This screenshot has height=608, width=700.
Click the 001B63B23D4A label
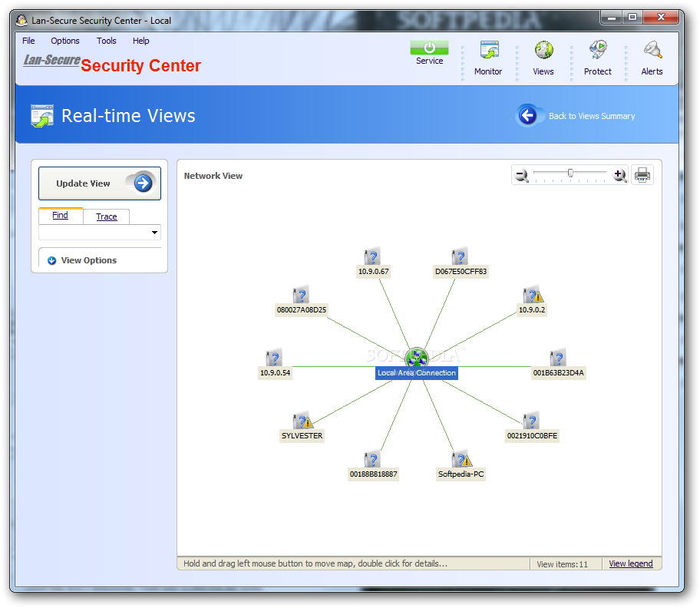coord(558,373)
